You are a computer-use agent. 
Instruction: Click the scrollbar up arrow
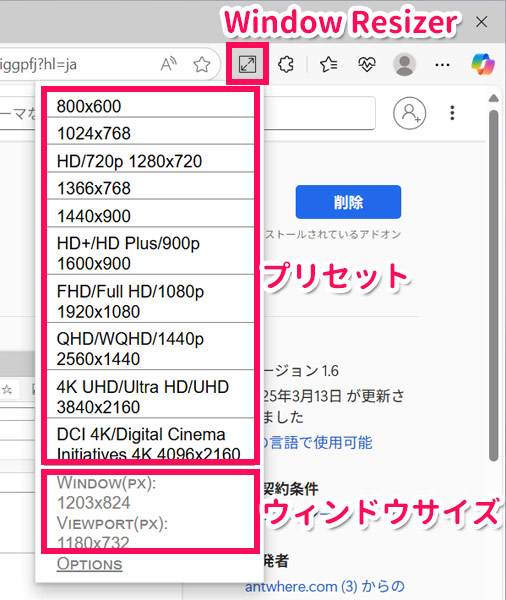pos(494,98)
